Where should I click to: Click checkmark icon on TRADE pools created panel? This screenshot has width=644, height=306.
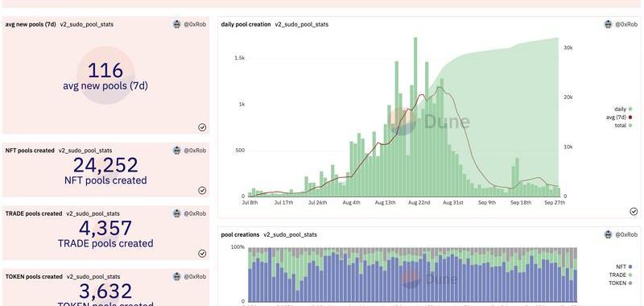[x=202, y=254]
